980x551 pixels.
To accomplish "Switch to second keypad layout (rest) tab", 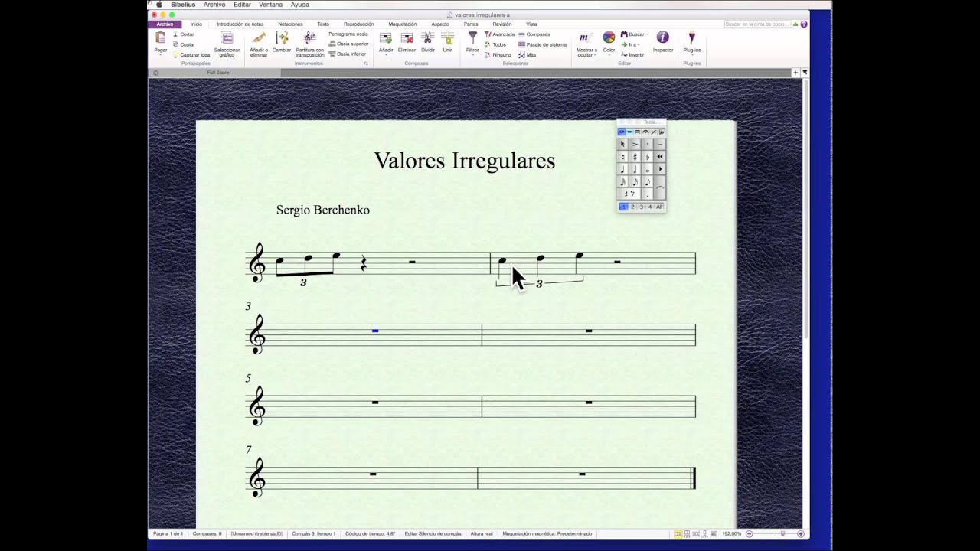I will coord(629,132).
